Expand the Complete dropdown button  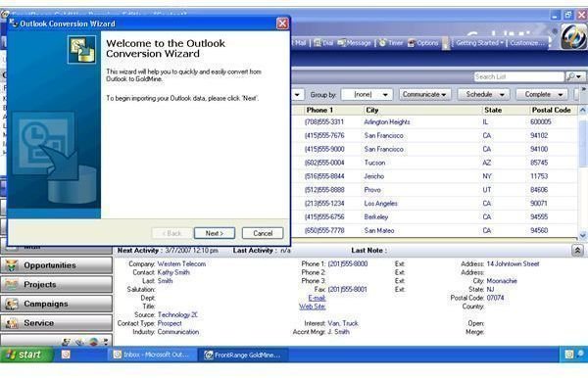tap(542, 94)
